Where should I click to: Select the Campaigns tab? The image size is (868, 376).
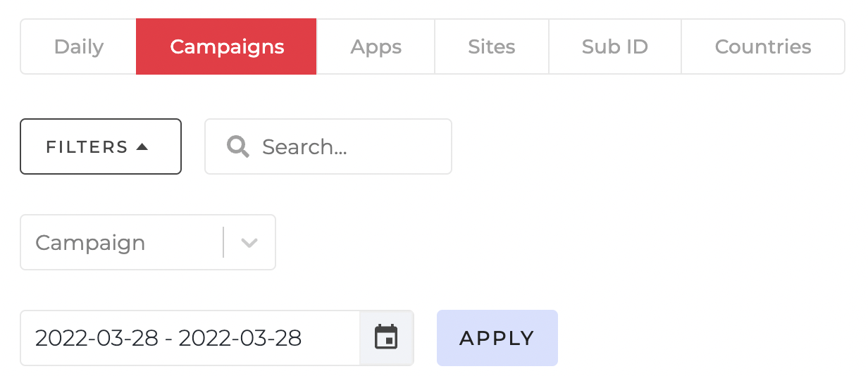[x=227, y=46]
